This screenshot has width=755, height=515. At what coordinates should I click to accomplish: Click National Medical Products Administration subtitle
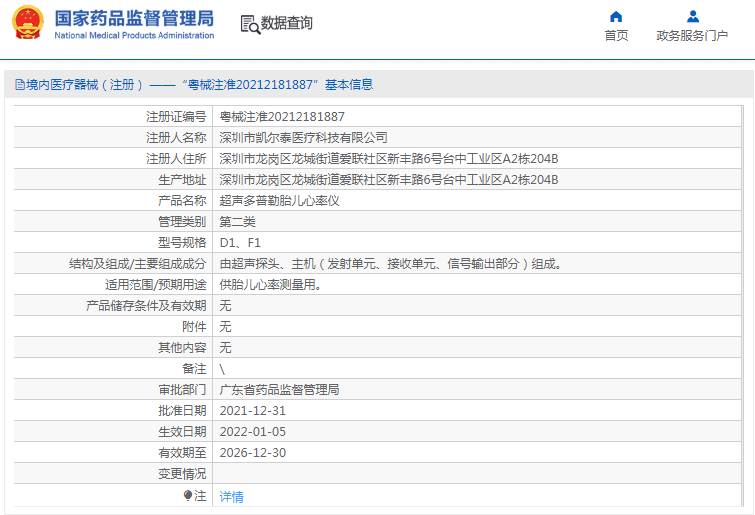point(134,36)
